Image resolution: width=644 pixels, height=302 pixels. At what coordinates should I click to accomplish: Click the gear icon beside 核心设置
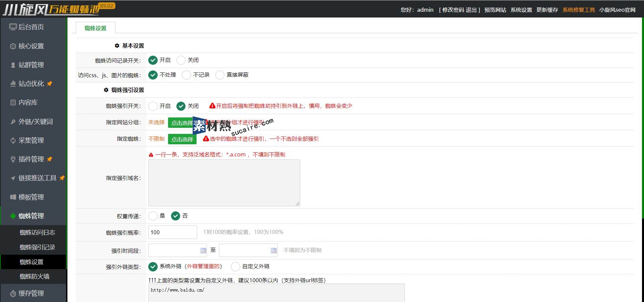point(13,46)
